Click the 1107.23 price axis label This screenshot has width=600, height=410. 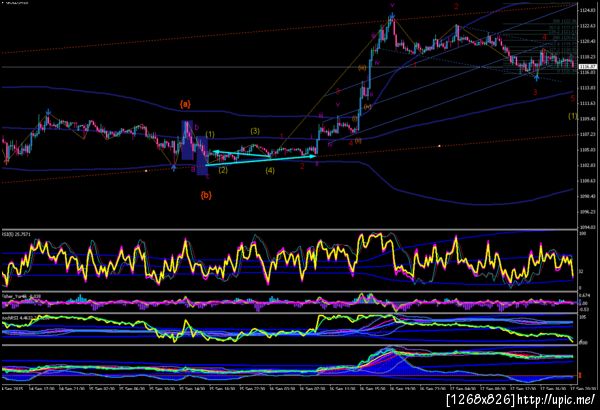[x=587, y=134]
